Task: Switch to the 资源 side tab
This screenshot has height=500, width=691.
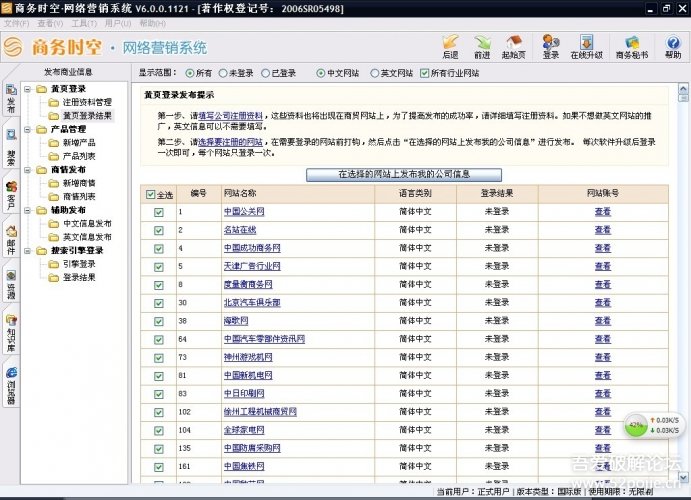Action: 11,285
